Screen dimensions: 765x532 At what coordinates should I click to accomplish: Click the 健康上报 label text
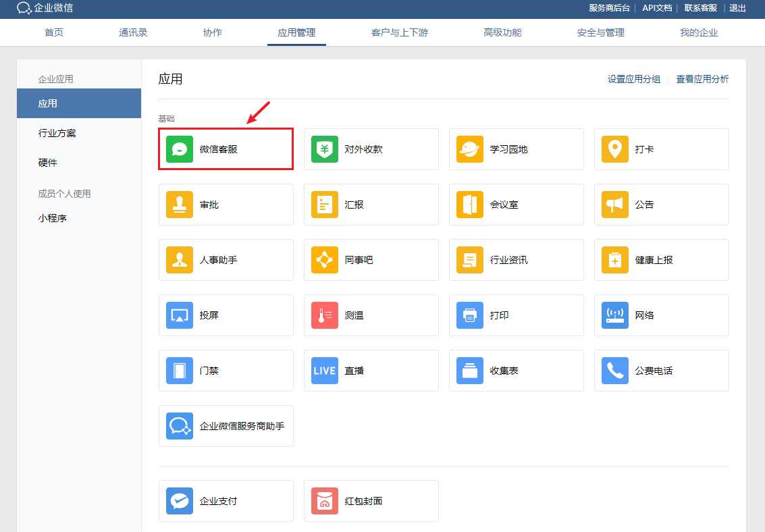click(x=654, y=260)
